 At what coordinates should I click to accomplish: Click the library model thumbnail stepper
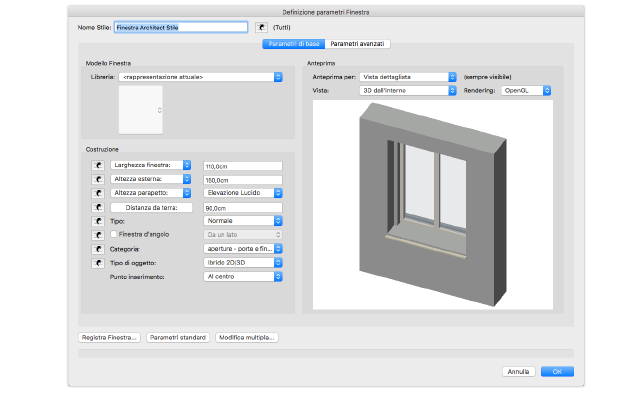click(x=160, y=110)
